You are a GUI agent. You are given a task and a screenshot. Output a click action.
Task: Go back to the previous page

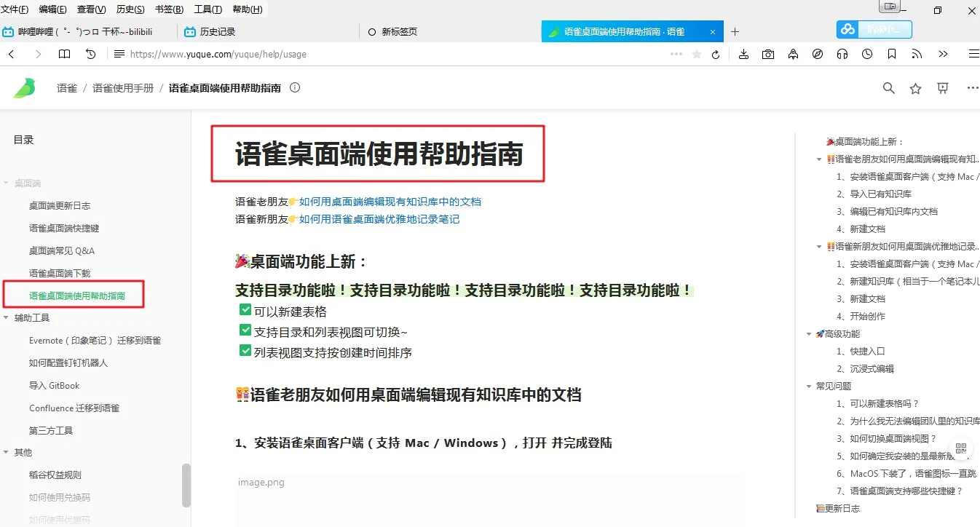point(12,54)
